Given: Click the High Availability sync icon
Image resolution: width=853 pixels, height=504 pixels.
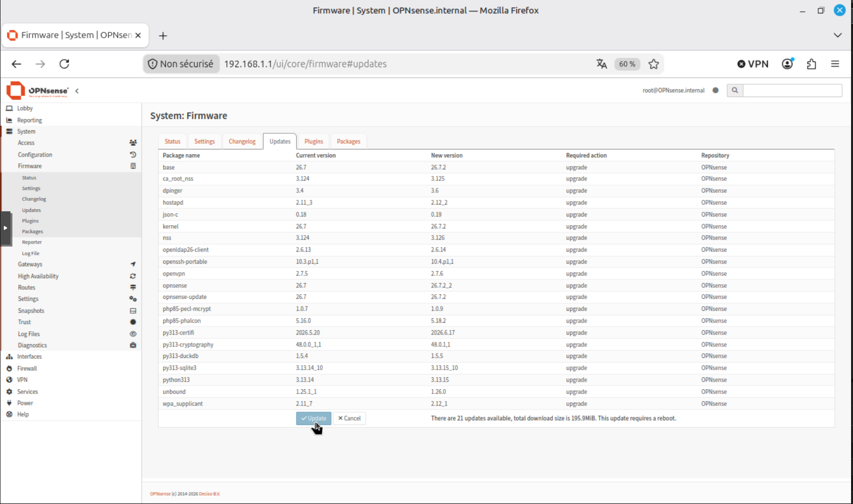Looking at the screenshot, I should (x=133, y=276).
